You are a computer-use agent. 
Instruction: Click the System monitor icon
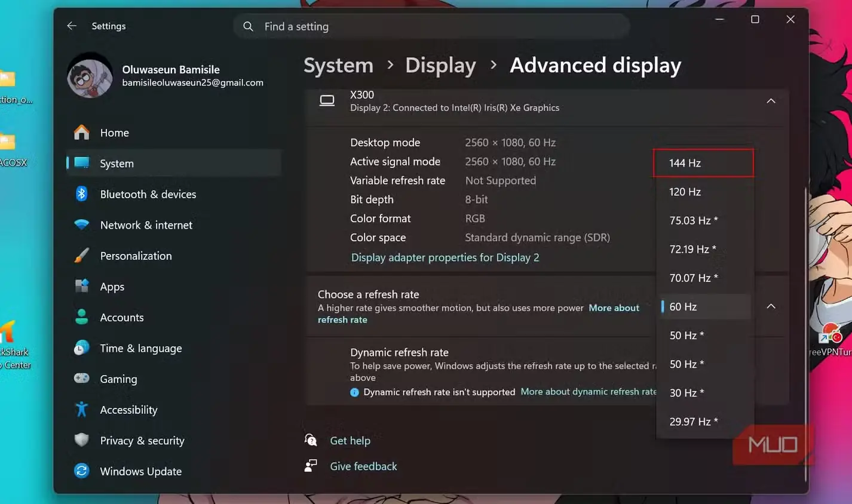tap(82, 163)
